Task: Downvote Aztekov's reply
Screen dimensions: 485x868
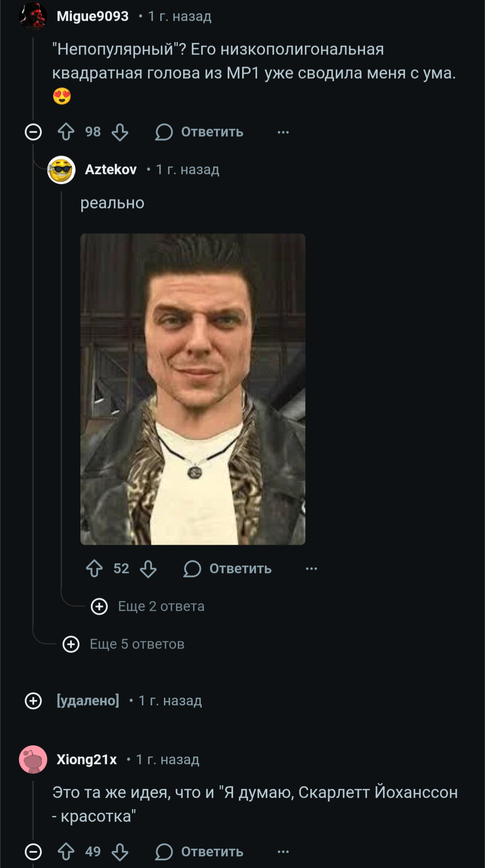Action: point(148,569)
